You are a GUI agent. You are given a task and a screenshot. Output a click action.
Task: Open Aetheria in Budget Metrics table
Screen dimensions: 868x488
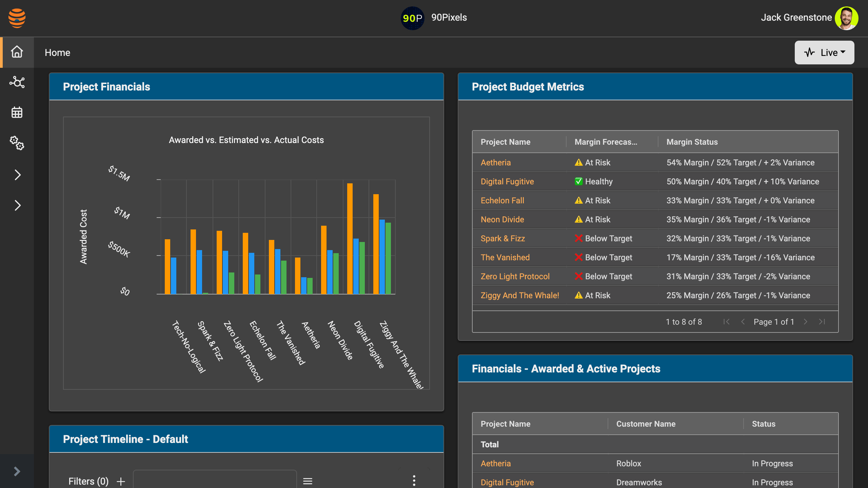point(495,162)
